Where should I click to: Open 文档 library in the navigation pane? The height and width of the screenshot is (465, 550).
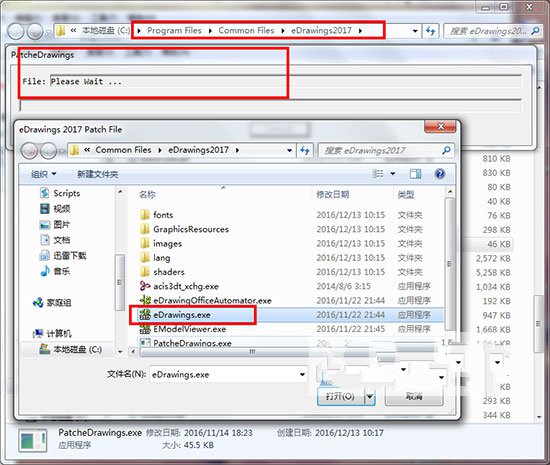55,240
